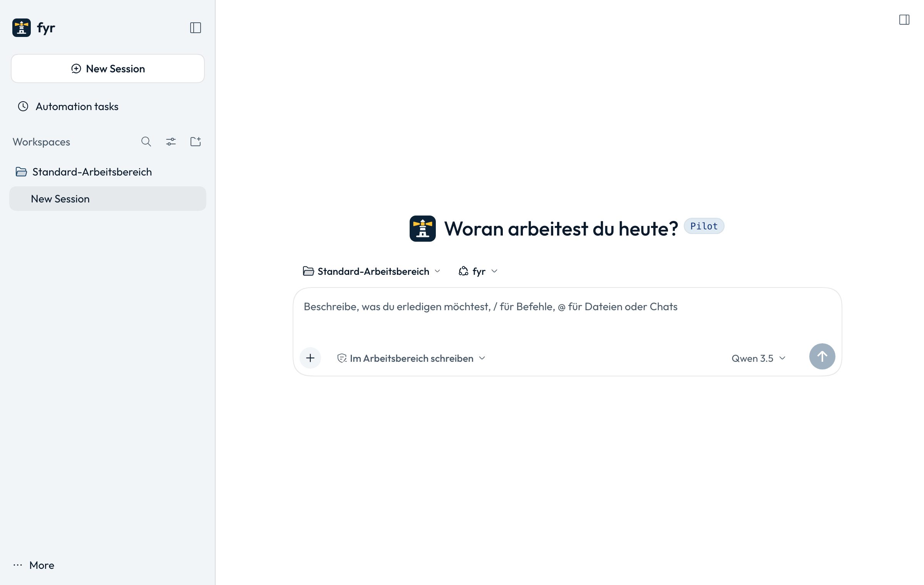
Task: Click the Pilot badge
Action: tap(704, 226)
